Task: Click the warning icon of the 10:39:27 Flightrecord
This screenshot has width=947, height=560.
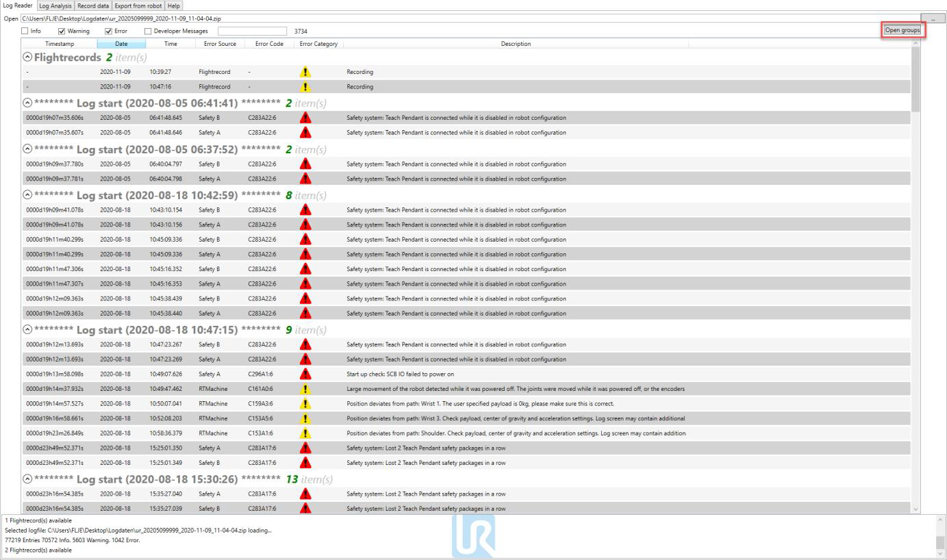Action: tap(305, 72)
